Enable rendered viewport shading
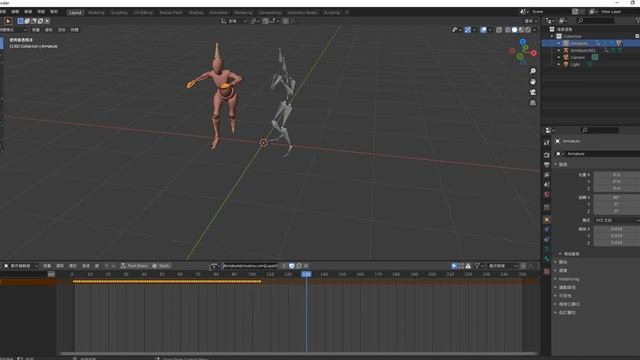The width and height of the screenshot is (640, 360). click(528, 30)
